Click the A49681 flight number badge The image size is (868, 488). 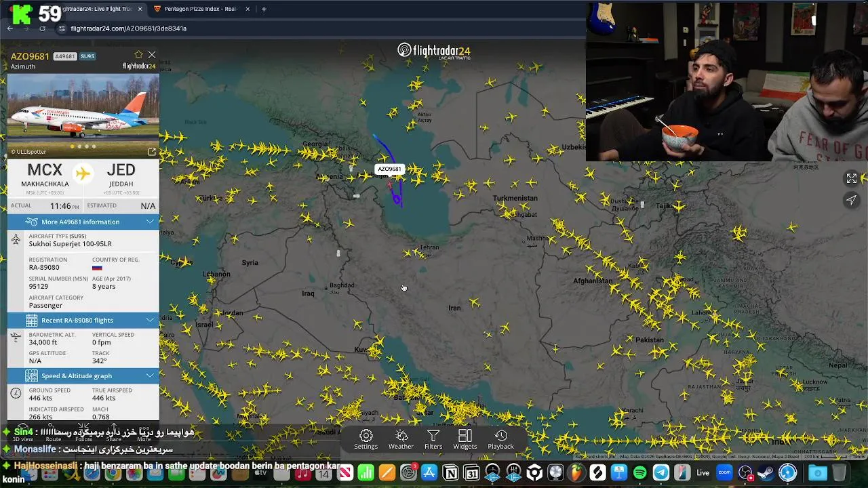tap(64, 56)
